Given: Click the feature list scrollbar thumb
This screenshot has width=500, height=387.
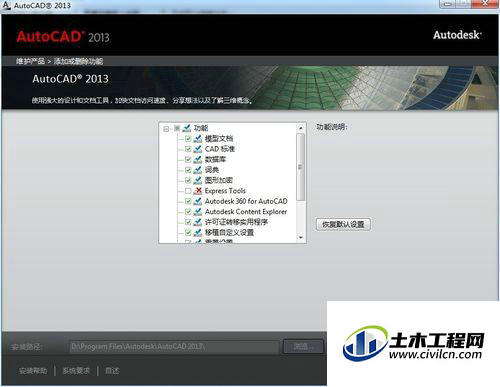Looking at the screenshot, I should [x=301, y=167].
